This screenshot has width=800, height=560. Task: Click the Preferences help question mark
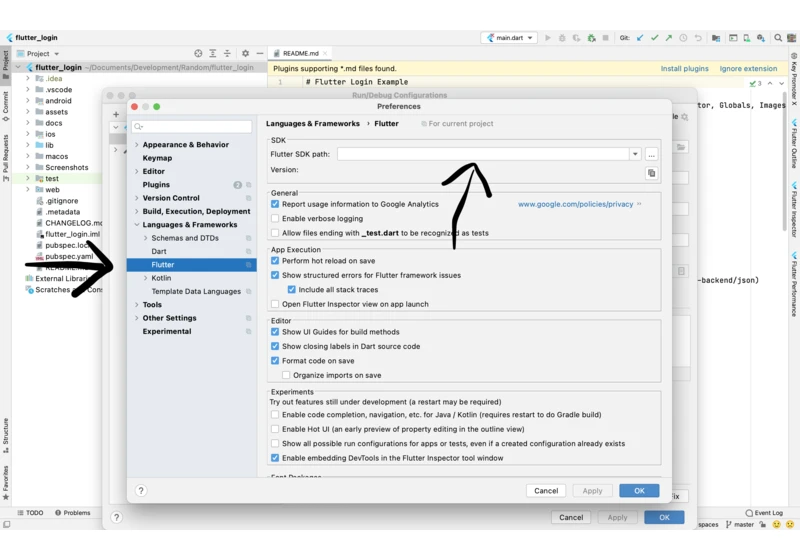tap(141, 491)
